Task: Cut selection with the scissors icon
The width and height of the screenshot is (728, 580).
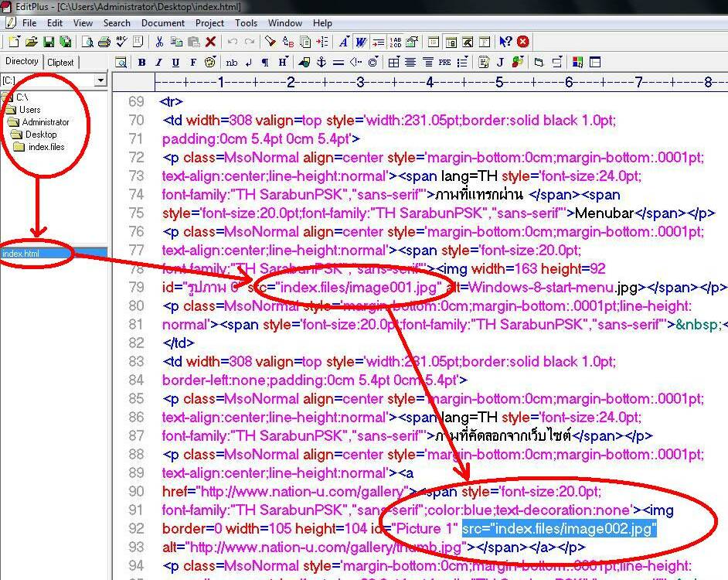Action: point(159,42)
